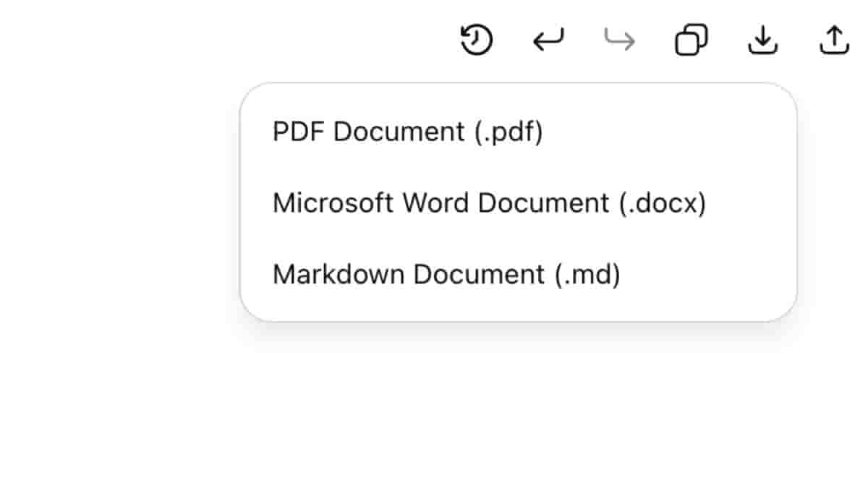Revert last change with the undo button
Viewport: 868px width, 488px height.
tap(548, 40)
